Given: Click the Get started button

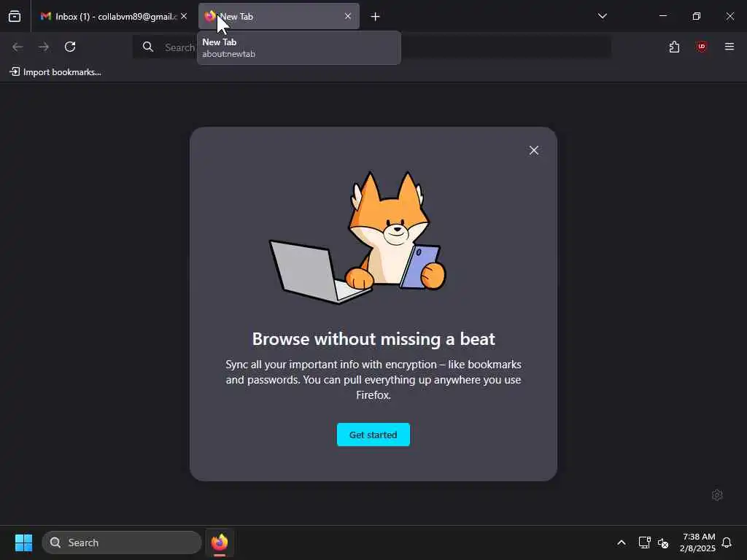Looking at the screenshot, I should point(373,435).
